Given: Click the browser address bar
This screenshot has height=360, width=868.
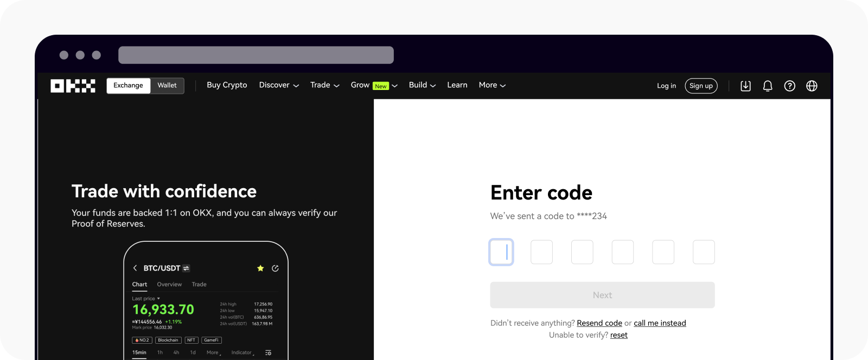Looking at the screenshot, I should click(x=256, y=55).
